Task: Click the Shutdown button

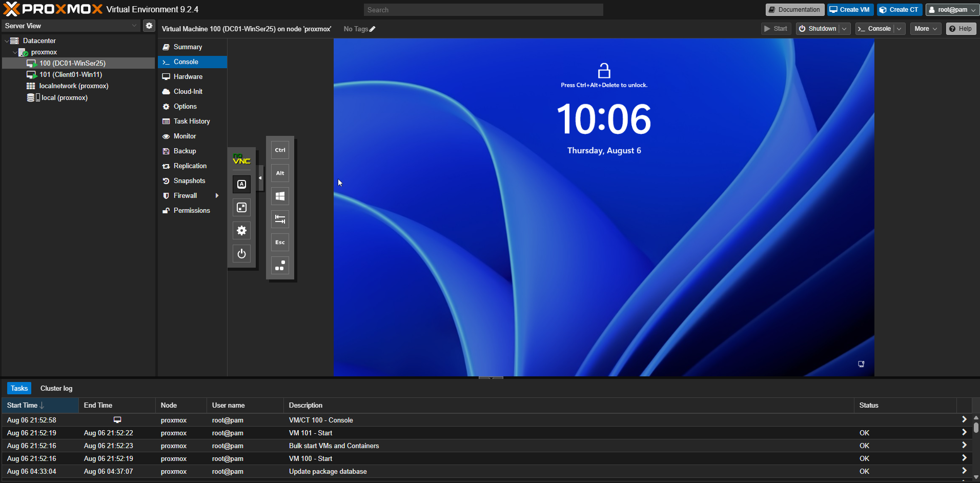Action: click(818, 29)
